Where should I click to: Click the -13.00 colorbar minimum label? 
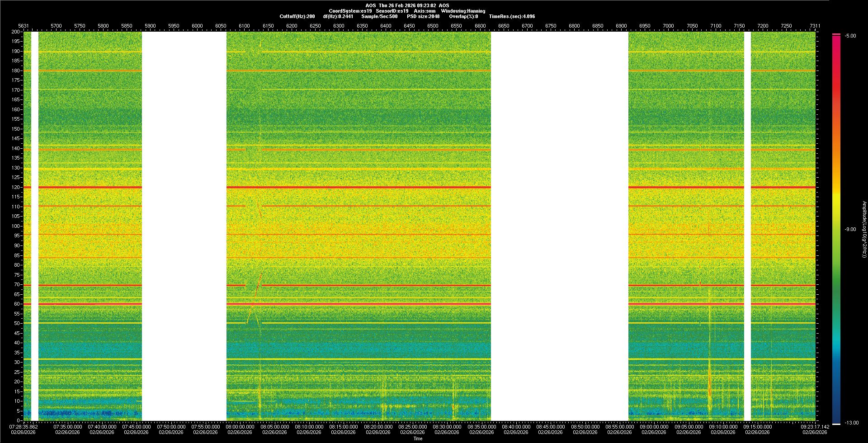(x=852, y=423)
